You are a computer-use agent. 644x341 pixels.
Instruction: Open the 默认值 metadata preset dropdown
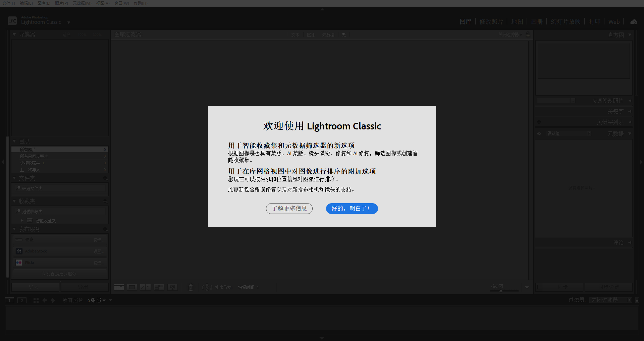(x=569, y=133)
